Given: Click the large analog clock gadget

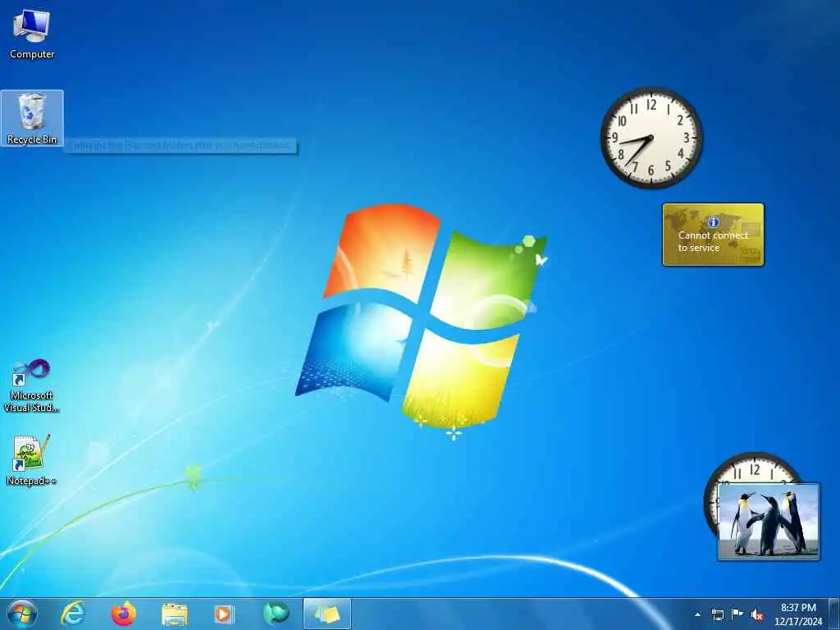Looking at the screenshot, I should [x=651, y=138].
